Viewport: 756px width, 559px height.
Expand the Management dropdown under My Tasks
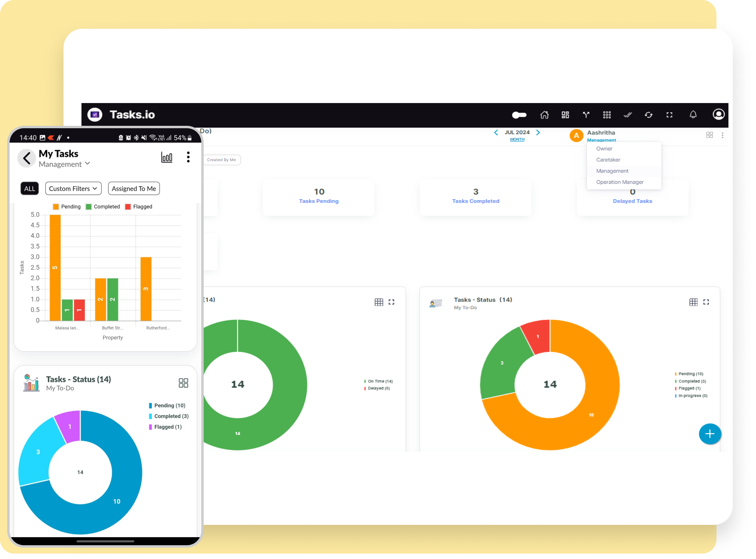click(64, 164)
